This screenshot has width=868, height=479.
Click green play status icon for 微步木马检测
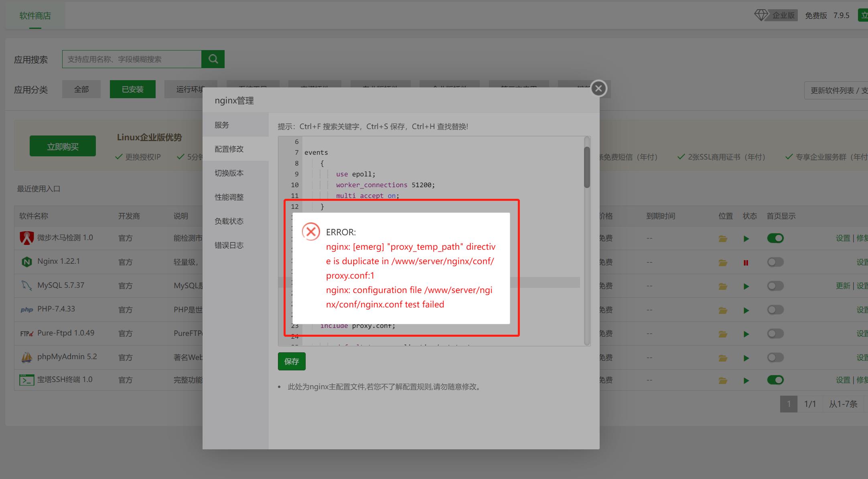pyautogui.click(x=746, y=239)
